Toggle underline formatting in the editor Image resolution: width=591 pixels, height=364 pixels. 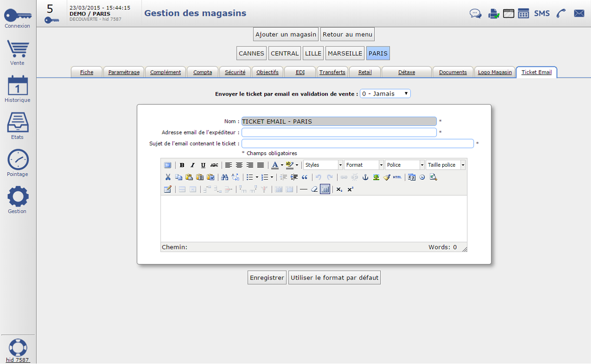(203, 165)
